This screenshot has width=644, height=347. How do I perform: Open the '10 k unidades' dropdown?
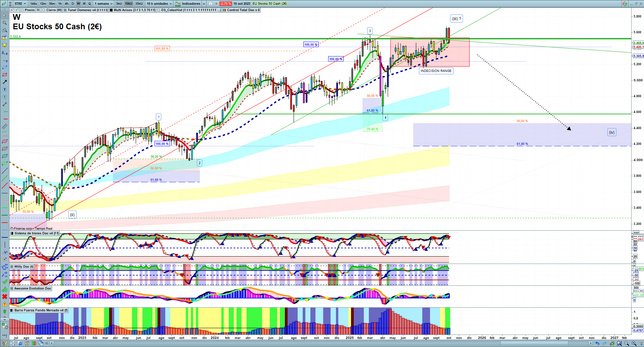[x=159, y=4]
